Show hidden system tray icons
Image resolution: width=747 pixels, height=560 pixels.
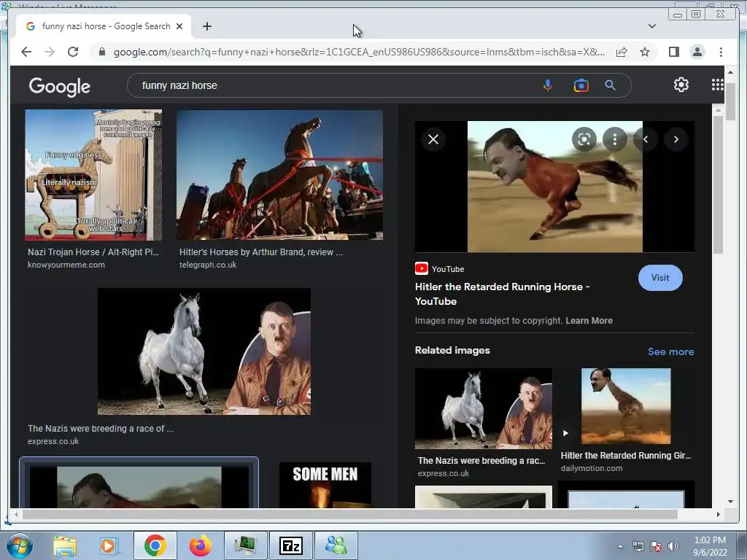click(620, 546)
